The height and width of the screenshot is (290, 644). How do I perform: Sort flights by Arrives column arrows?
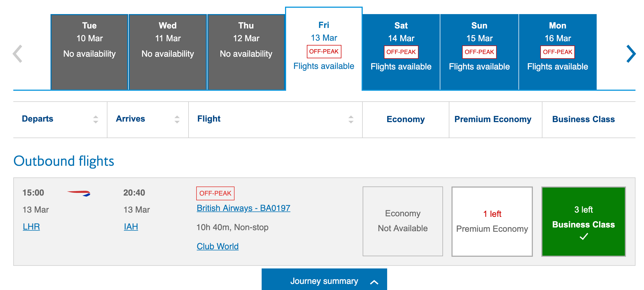click(x=177, y=119)
